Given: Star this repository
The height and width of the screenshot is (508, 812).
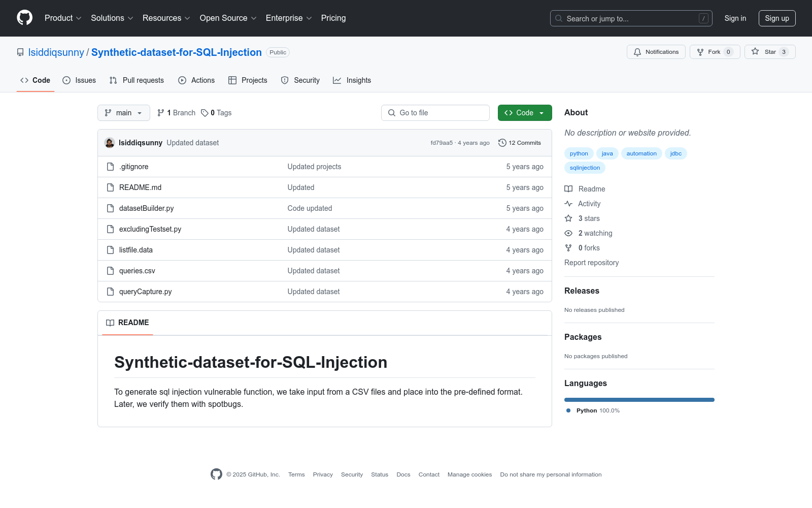Looking at the screenshot, I should (770, 52).
